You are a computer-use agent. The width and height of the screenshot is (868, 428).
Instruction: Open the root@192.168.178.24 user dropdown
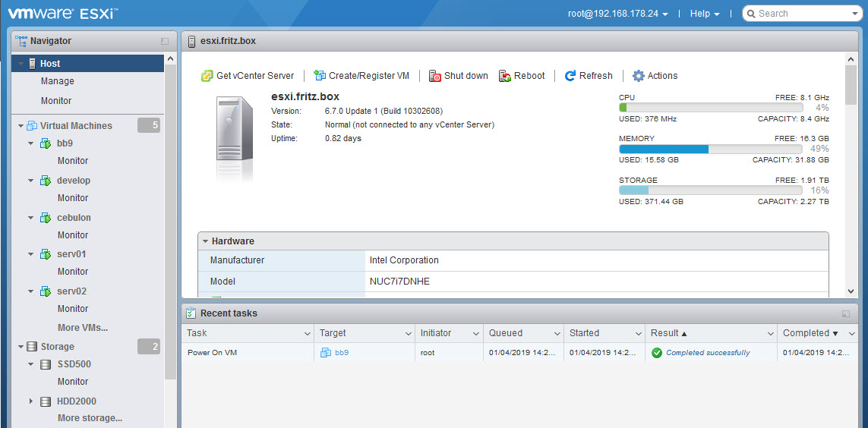click(617, 14)
